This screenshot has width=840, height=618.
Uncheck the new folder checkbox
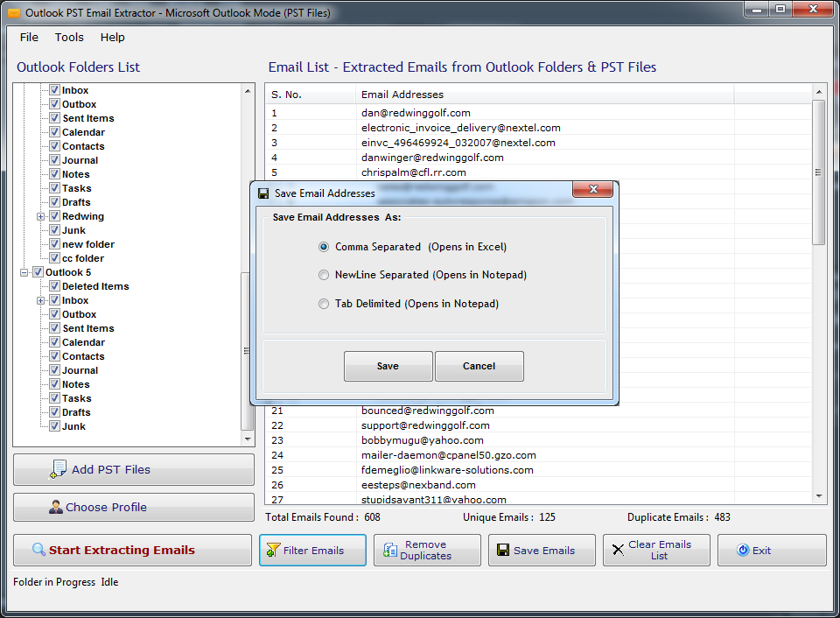[54, 244]
